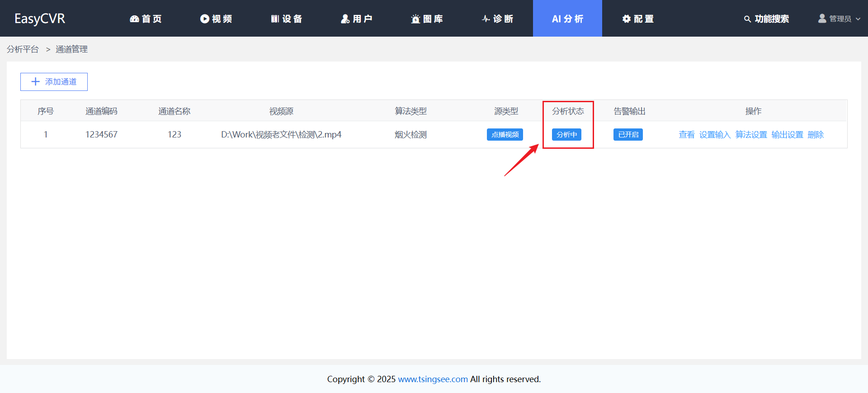Click the EasyCVR logo
Screen dimensions: 868x393
click(x=40, y=19)
